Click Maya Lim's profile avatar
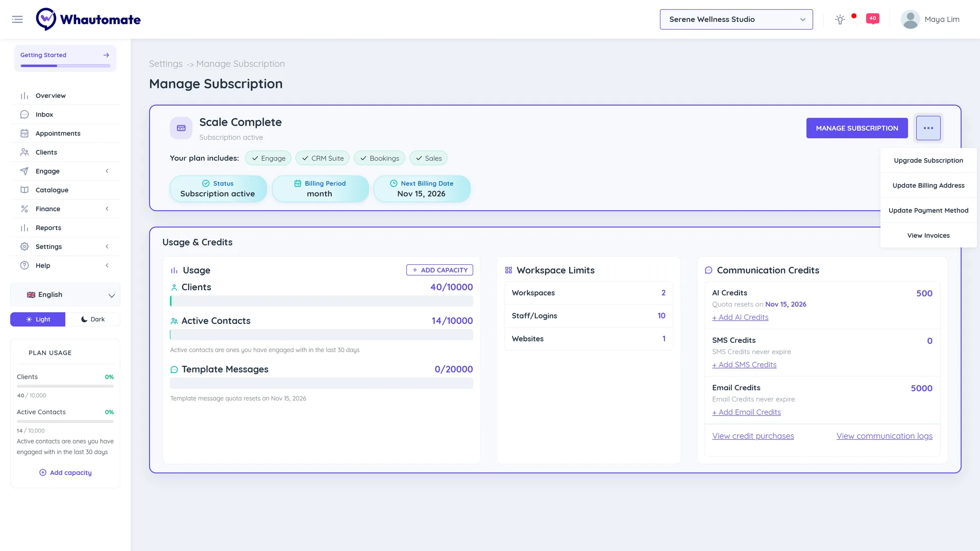The height and width of the screenshot is (551, 980). pos(910,19)
